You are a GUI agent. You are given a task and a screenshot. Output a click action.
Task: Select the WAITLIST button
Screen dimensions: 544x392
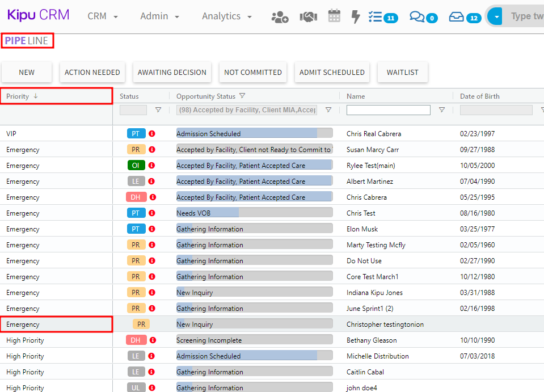(x=402, y=72)
